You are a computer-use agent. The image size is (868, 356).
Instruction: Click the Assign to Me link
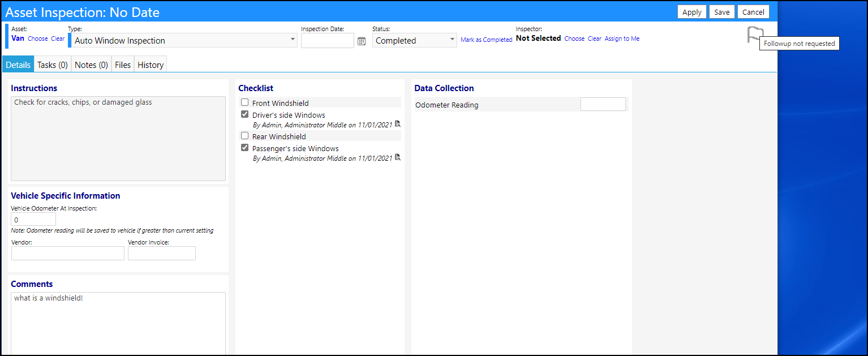[622, 38]
